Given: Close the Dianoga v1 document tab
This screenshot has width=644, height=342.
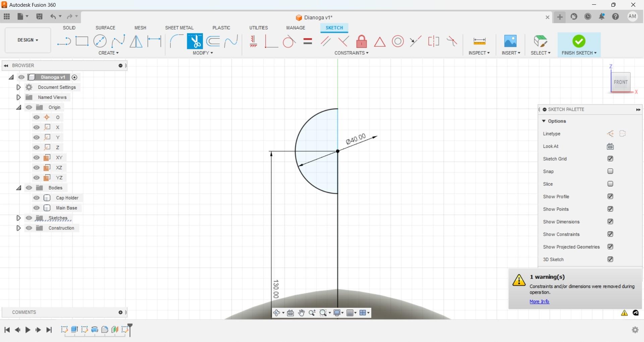Looking at the screenshot, I should [x=547, y=17].
